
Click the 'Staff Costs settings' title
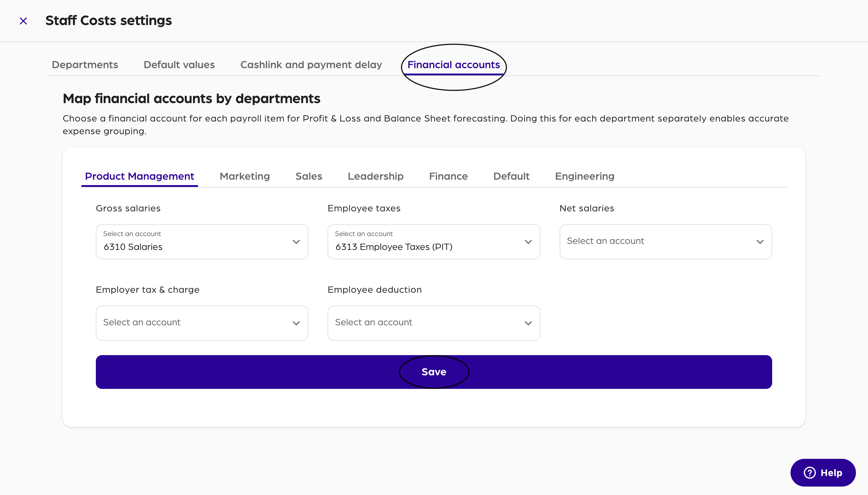pyautogui.click(x=109, y=20)
